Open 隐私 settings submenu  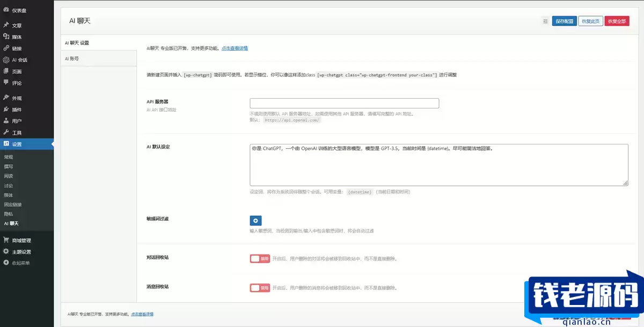[x=8, y=214]
